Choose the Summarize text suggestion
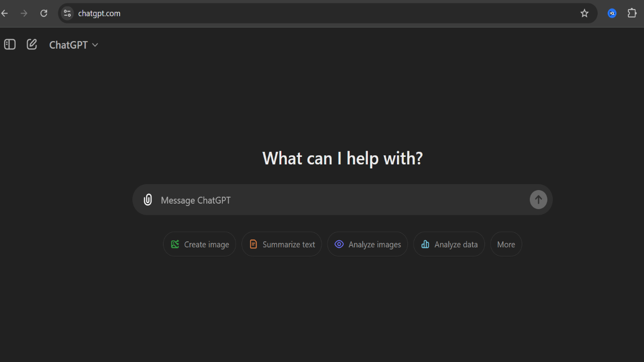 pos(282,244)
